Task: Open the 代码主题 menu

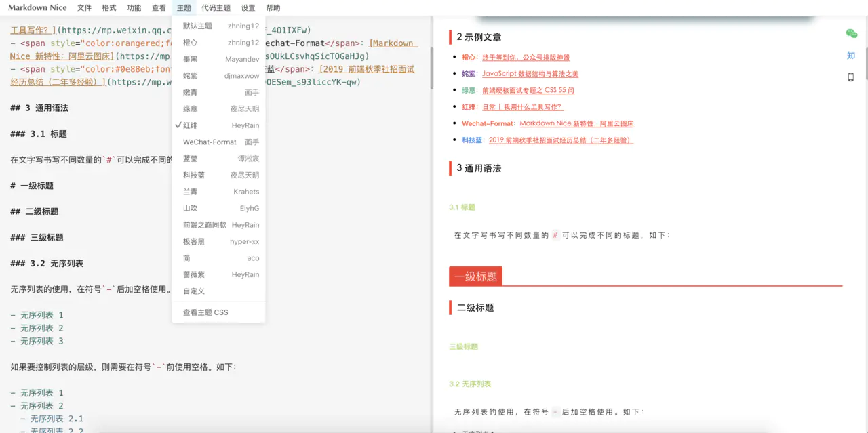Action: [x=216, y=8]
